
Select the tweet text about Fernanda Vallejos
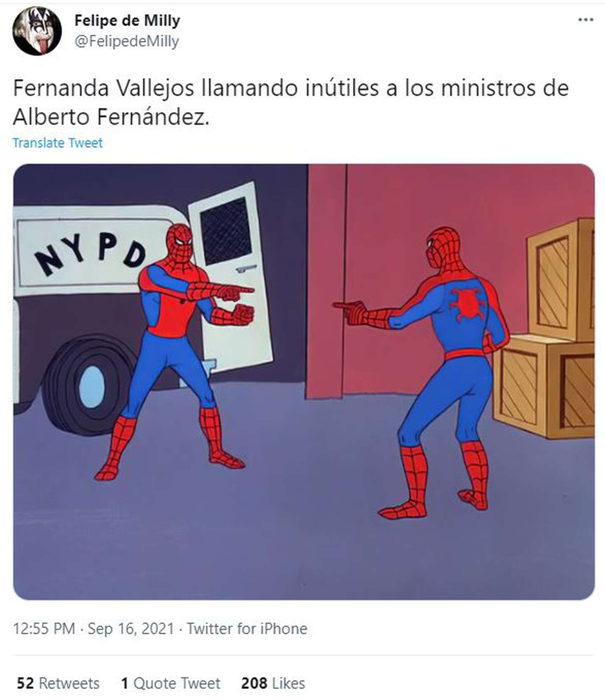tap(291, 102)
